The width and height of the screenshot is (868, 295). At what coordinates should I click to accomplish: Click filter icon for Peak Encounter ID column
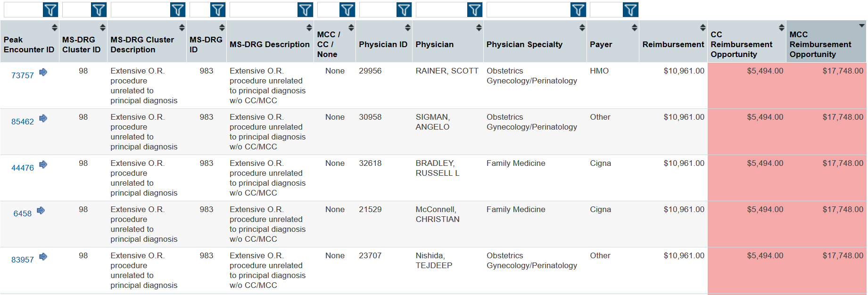pos(50,10)
